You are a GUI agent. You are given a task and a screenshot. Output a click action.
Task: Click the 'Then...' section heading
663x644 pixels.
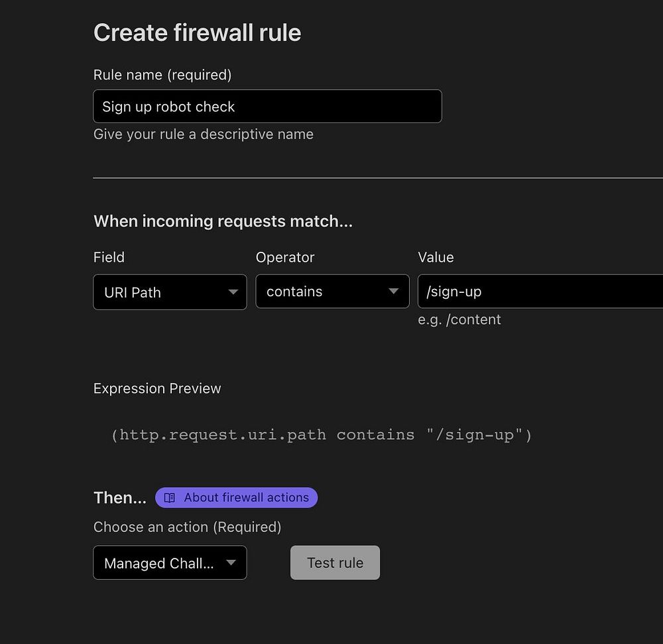[x=119, y=498]
